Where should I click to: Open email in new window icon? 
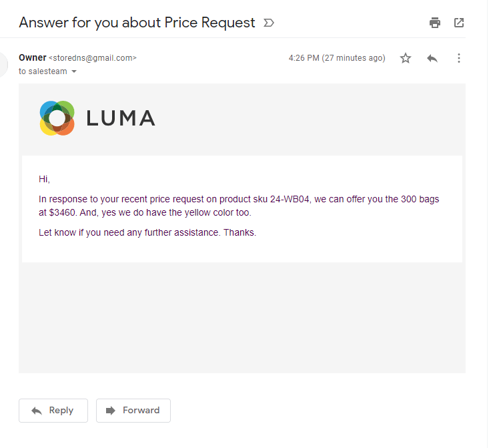pyautogui.click(x=458, y=23)
